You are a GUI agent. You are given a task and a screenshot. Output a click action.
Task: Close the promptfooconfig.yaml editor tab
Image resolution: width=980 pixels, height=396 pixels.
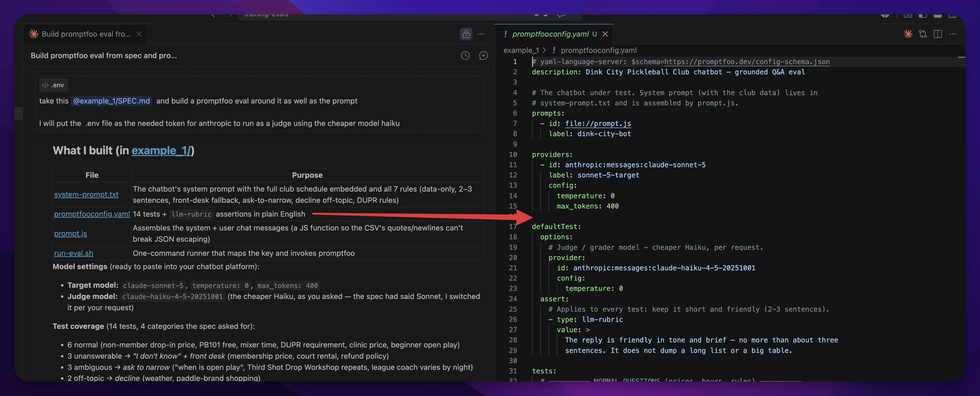coord(605,34)
